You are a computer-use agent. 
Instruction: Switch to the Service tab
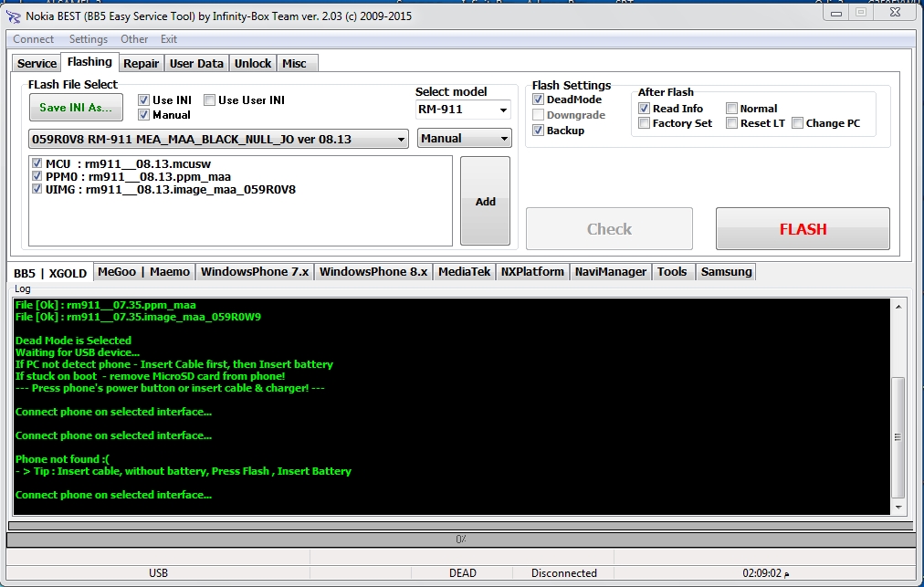point(37,64)
